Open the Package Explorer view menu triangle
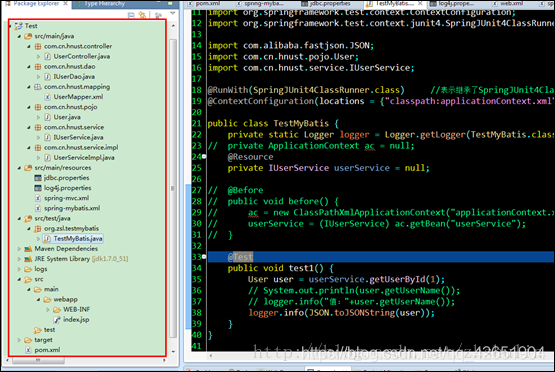 click(172, 13)
